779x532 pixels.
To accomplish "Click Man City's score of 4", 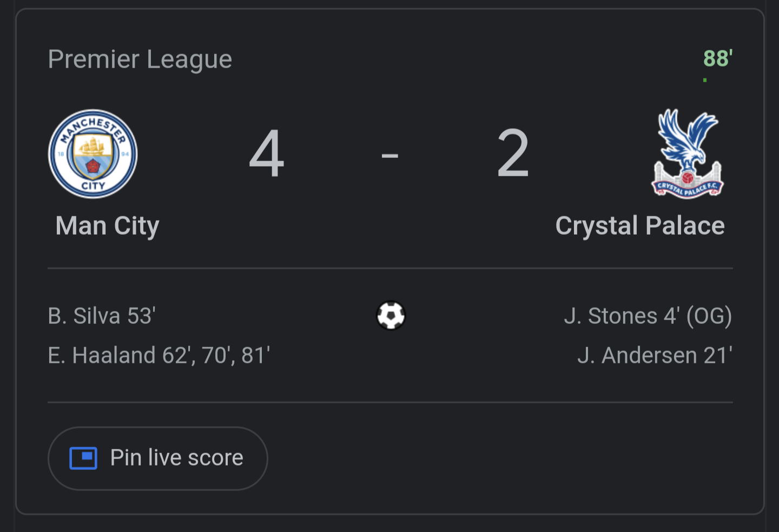I will point(267,154).
